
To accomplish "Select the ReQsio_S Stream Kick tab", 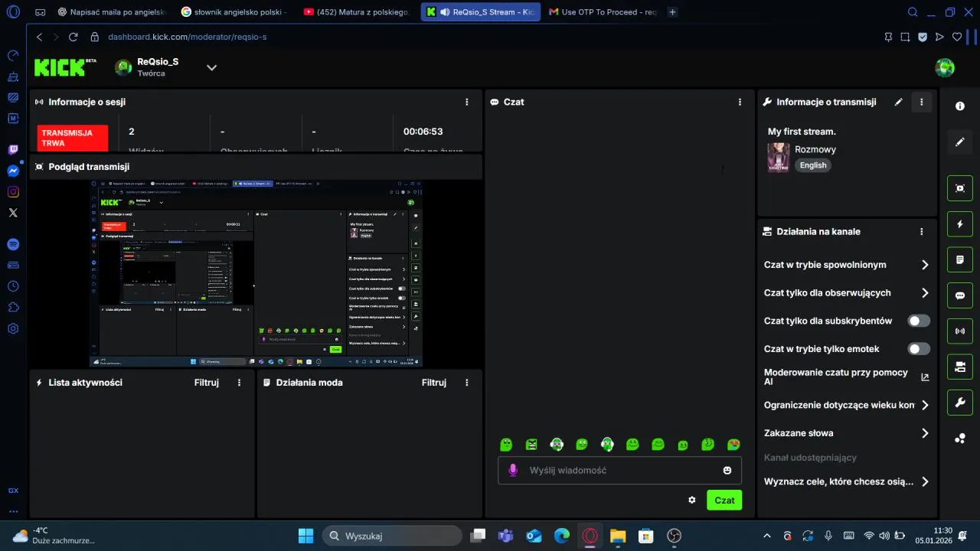I will (481, 11).
